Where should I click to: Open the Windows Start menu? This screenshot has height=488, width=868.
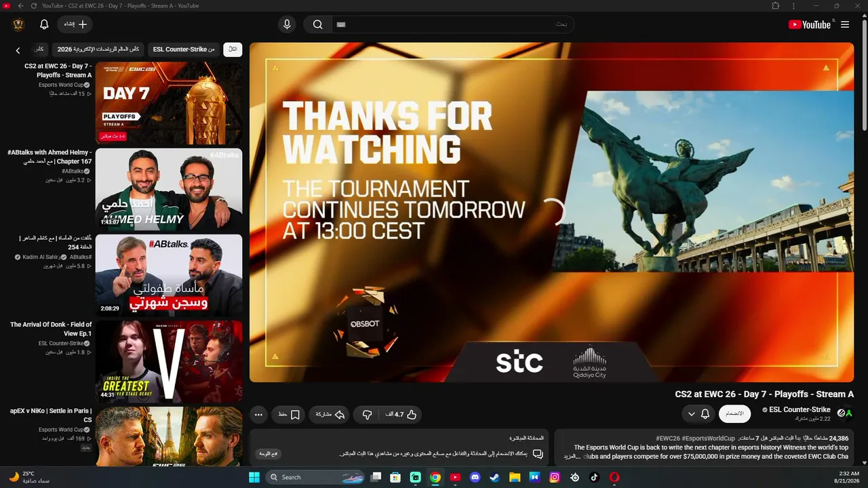(x=254, y=477)
